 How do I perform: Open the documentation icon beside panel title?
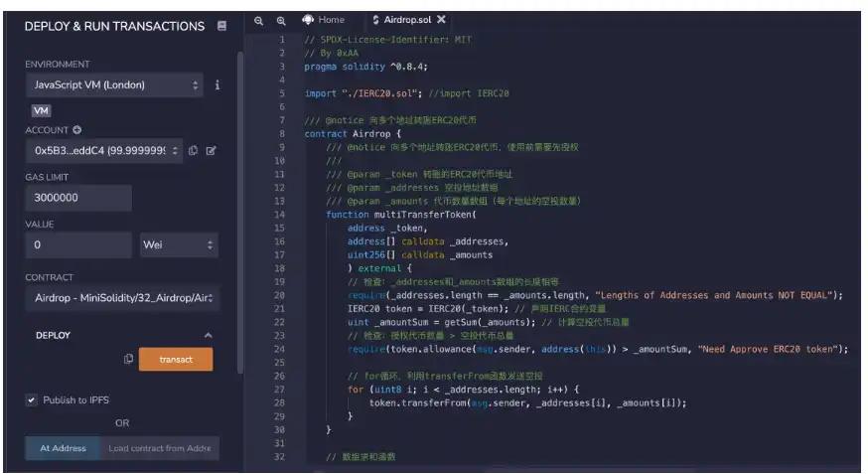[x=221, y=26]
